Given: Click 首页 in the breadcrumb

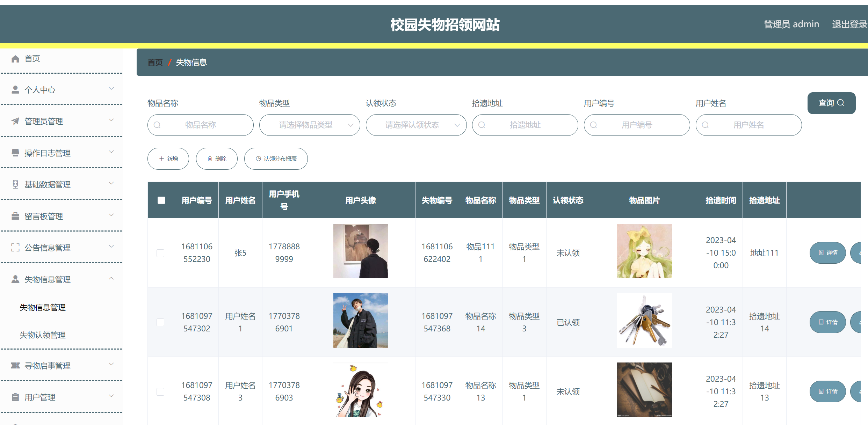Looking at the screenshot, I should coord(155,62).
